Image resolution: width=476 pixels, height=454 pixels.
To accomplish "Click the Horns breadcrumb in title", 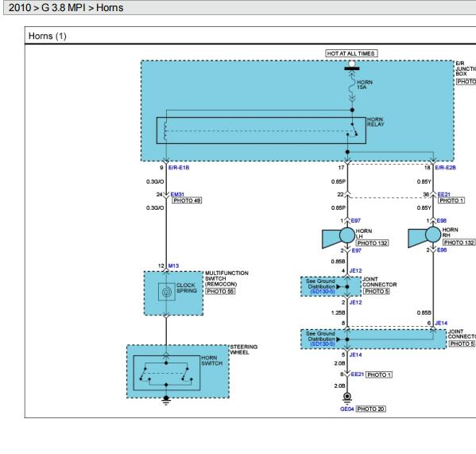I will tap(110, 8).
